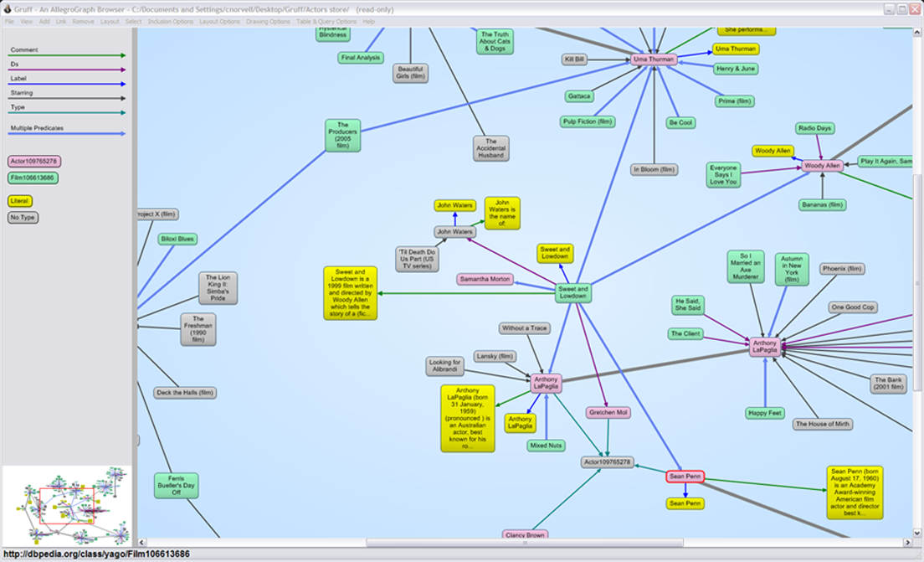
Task: Select the Happy Feet film node
Action: coord(765,413)
